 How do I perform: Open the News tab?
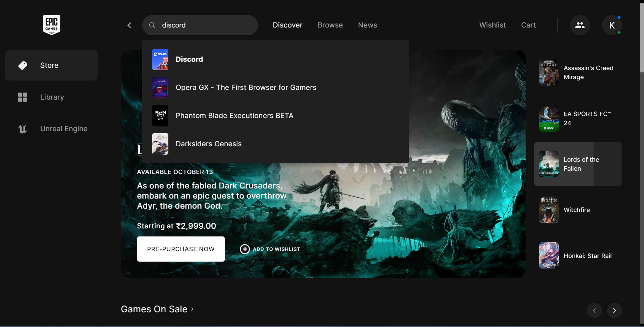click(368, 25)
